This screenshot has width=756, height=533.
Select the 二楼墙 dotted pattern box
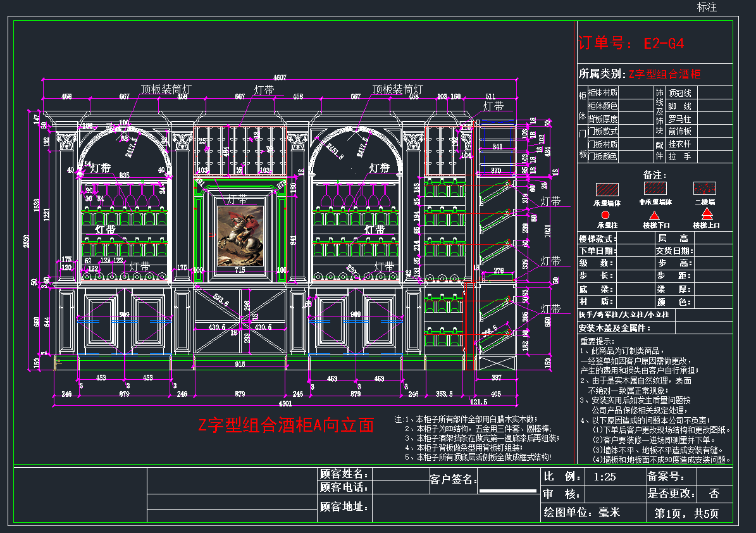pos(704,188)
